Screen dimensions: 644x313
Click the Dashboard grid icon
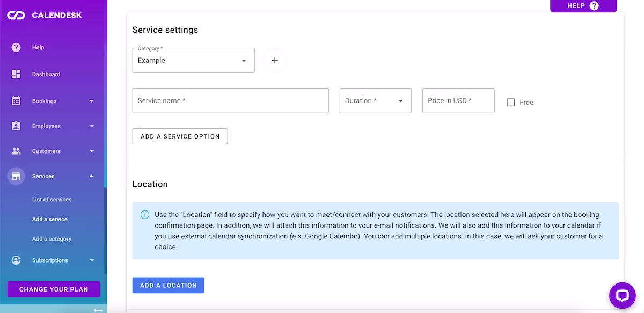tap(16, 74)
